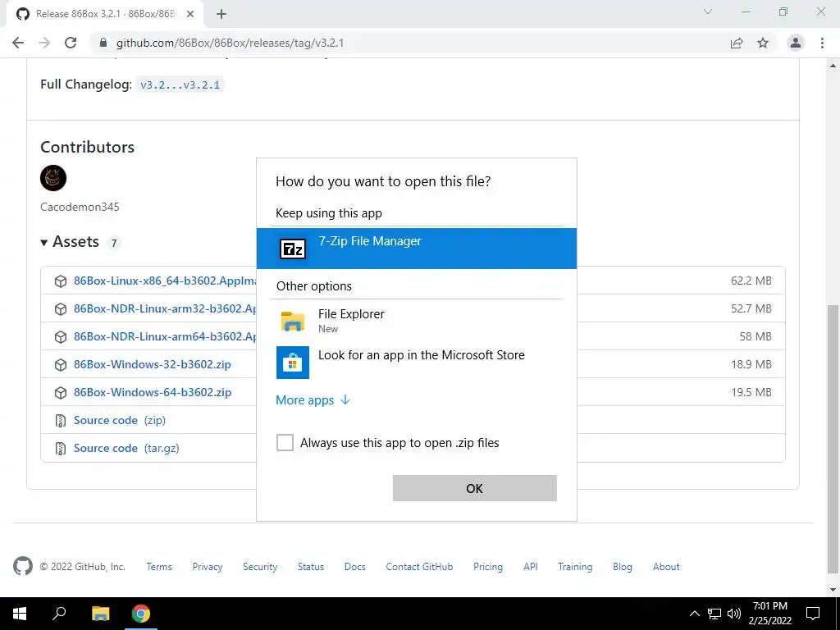Download 86Box-Windows-32-b3602.zip

tap(153, 364)
